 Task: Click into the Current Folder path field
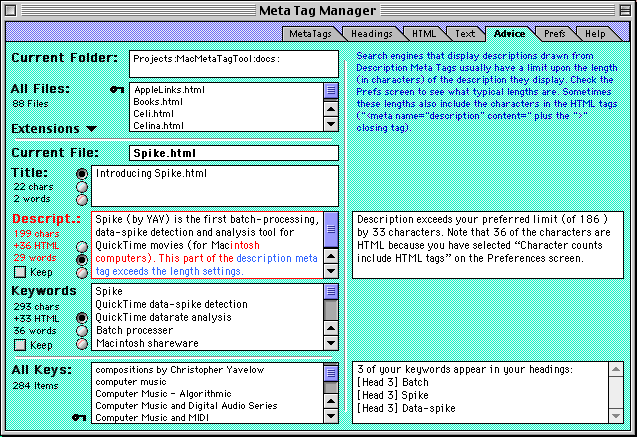coord(234,64)
